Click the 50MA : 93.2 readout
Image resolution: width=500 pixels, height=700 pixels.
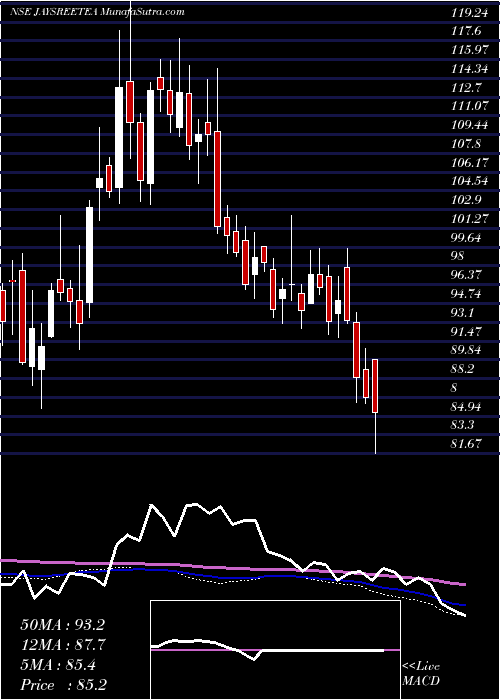[x=62, y=625]
